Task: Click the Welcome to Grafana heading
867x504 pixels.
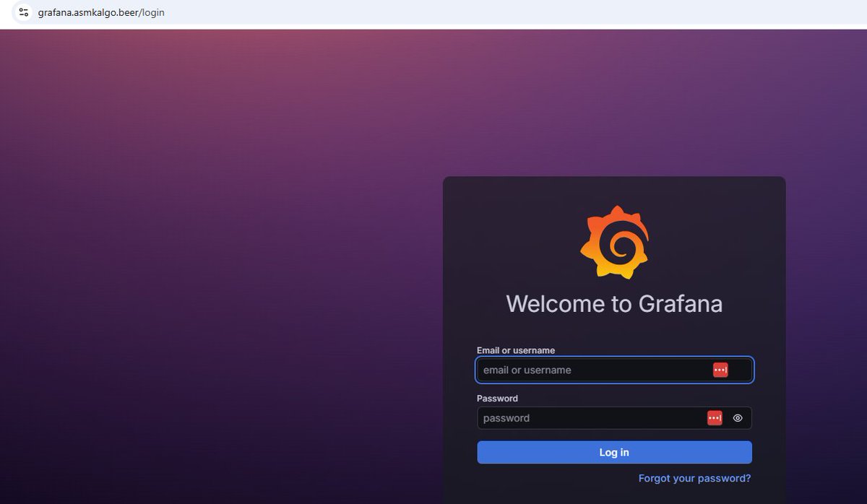Action: (x=614, y=303)
